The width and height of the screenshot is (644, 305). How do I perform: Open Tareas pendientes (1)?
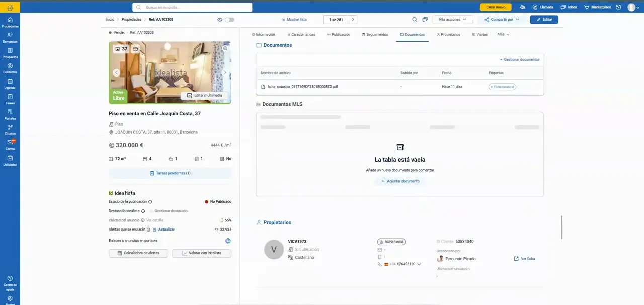coord(170,173)
